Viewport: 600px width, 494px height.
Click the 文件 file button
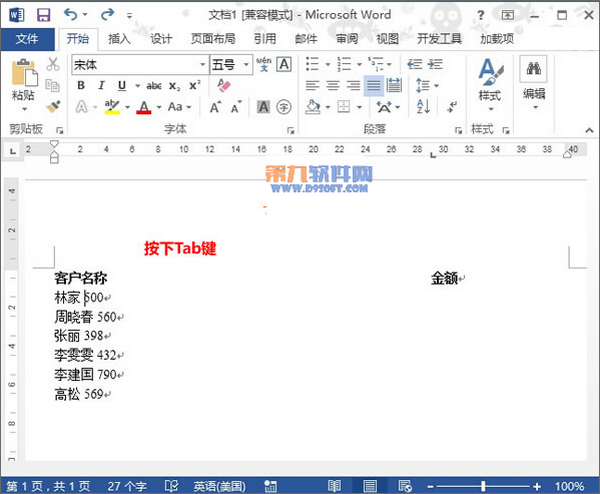pos(27,39)
